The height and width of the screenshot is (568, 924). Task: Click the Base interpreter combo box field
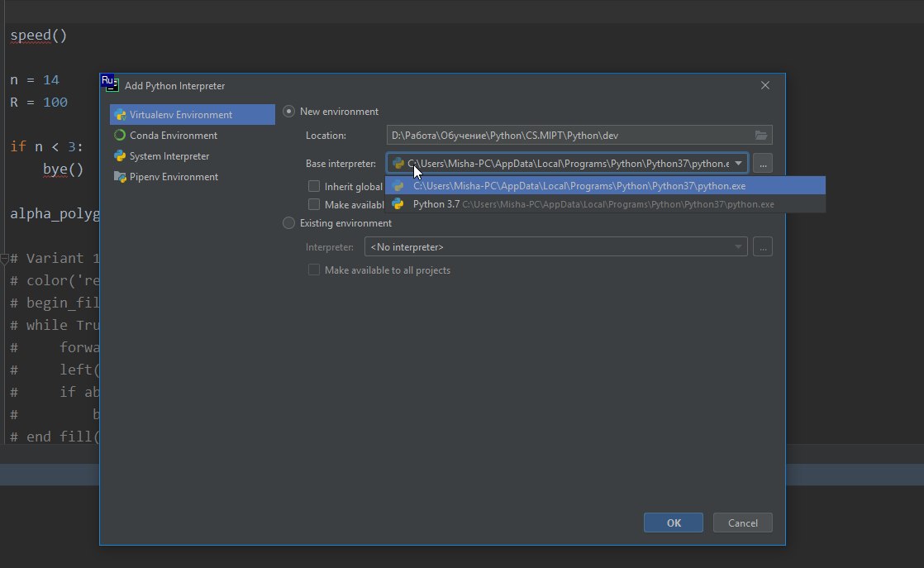pyautogui.click(x=568, y=163)
